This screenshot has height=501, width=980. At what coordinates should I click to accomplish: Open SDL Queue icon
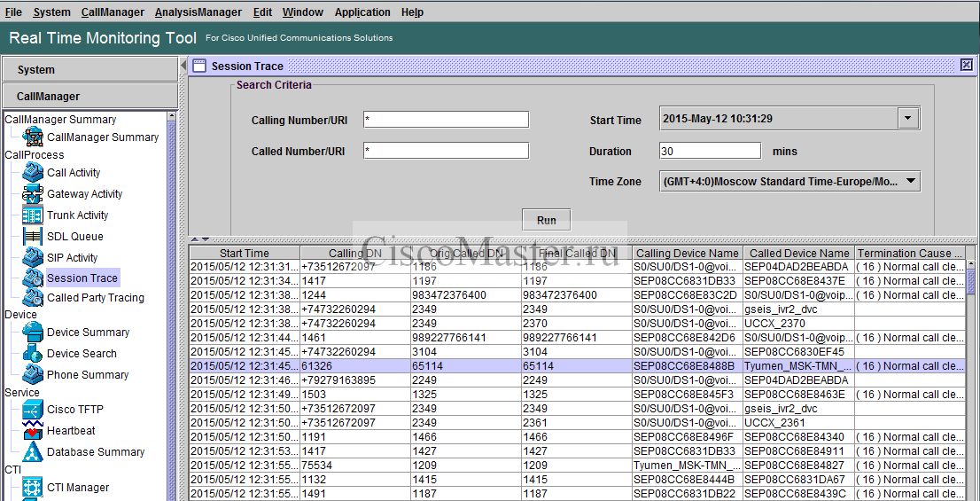(33, 237)
